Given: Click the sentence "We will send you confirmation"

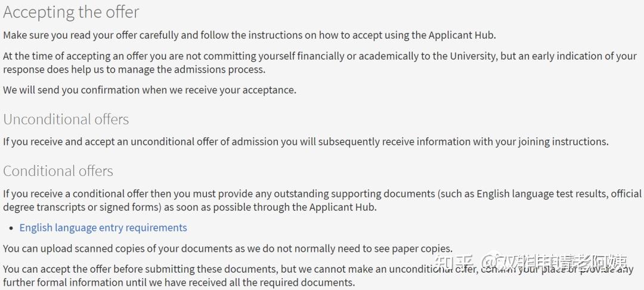Looking at the screenshot, I should 150,90.
